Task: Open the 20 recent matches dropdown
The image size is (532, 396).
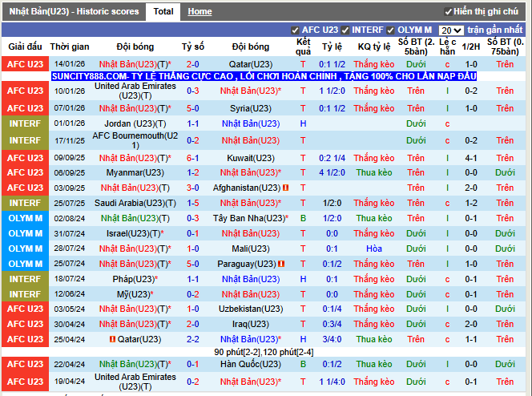Action: [451, 30]
